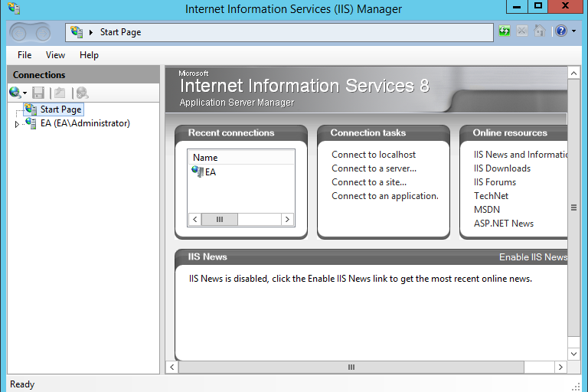Click the Stop icon in the toolbar
Image resolution: width=588 pixels, height=392 pixels.
tap(522, 31)
